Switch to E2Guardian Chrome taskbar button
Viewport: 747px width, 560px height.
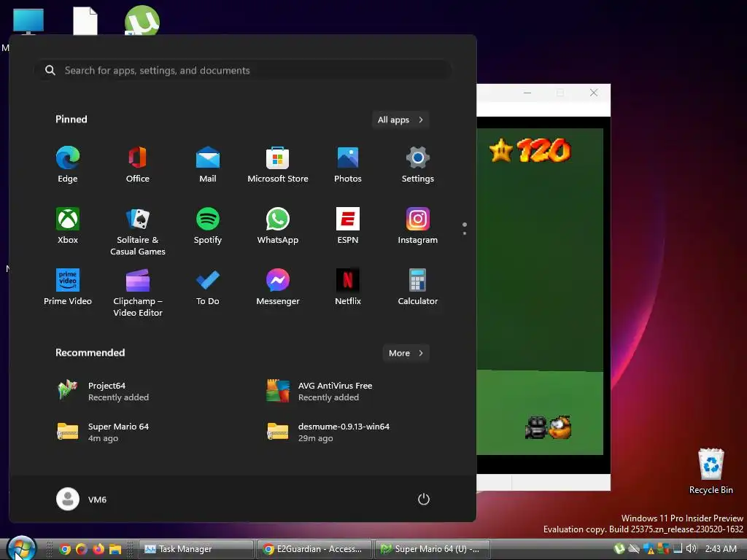314,549
